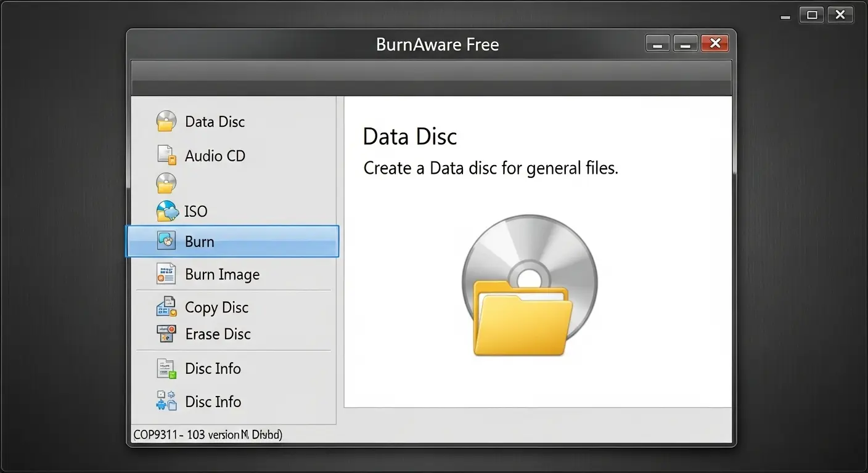Click status bar text "COP9311 - 103 version"
Viewport: 868px width, 473px height.
point(186,435)
